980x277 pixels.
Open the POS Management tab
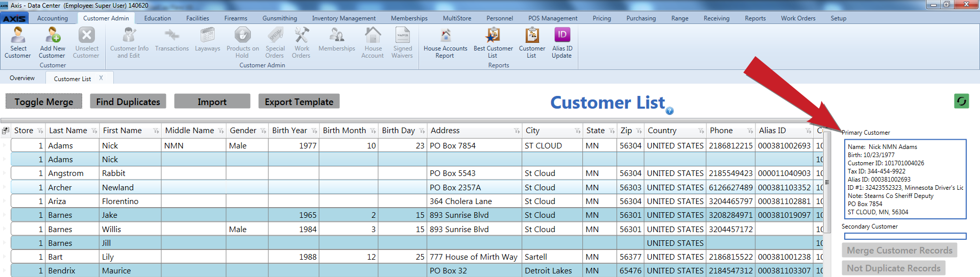[x=553, y=18]
